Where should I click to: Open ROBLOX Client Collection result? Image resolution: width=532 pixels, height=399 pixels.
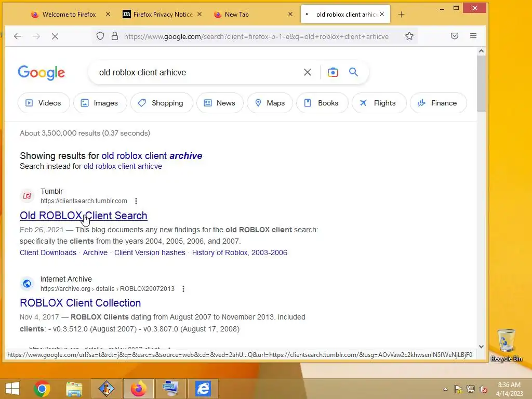coord(81,303)
